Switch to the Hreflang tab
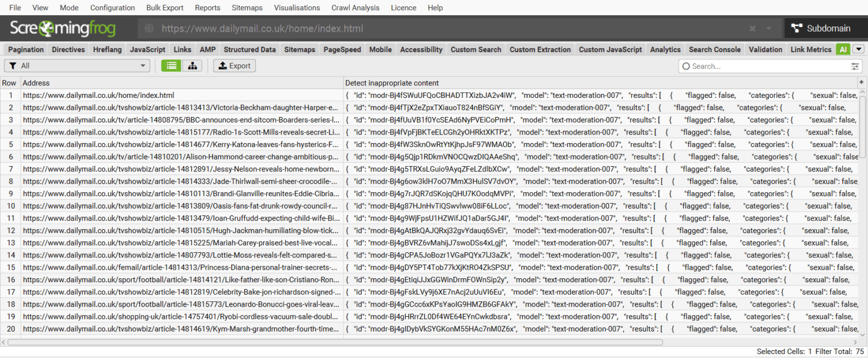The width and height of the screenshot is (868, 358). [x=107, y=50]
